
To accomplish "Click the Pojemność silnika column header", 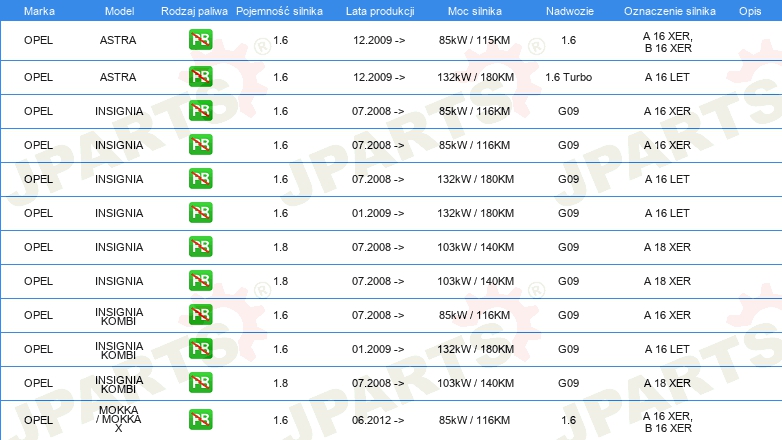I will [x=279, y=11].
